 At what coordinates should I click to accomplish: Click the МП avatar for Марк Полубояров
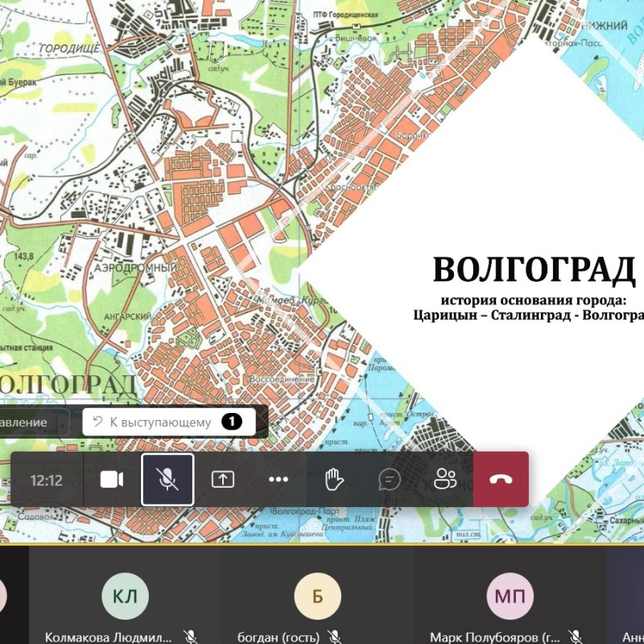510,597
